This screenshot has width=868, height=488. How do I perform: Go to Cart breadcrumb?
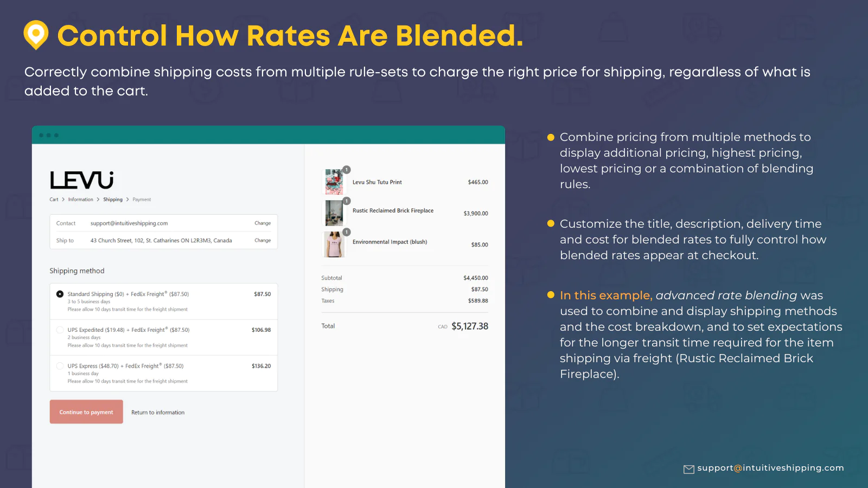[x=54, y=200]
